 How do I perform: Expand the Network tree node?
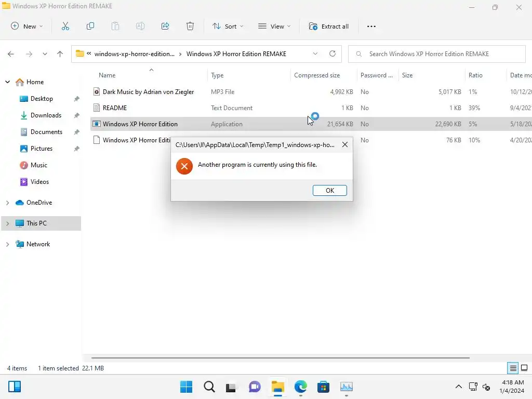(7, 244)
